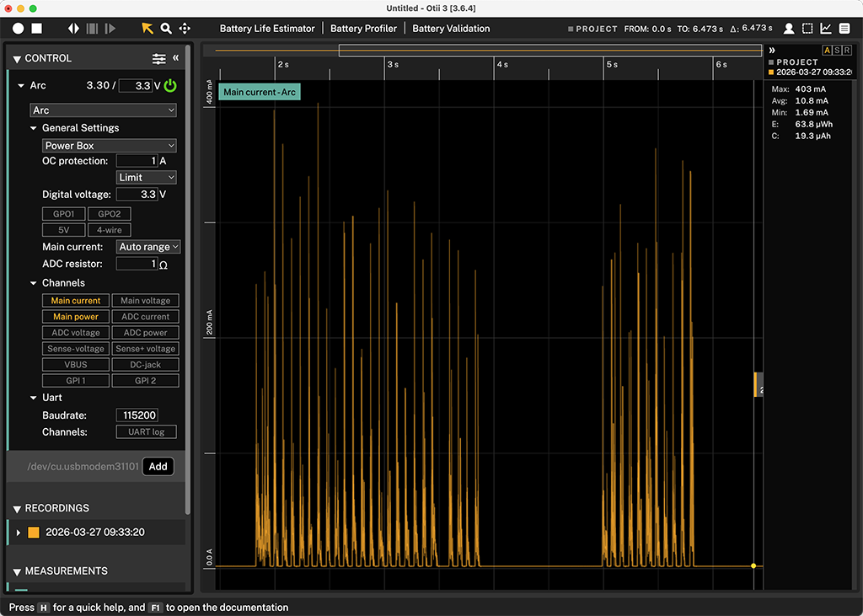Viewport: 863px width, 616px height.
Task: Collapse the Arc device tree
Action: 21,85
